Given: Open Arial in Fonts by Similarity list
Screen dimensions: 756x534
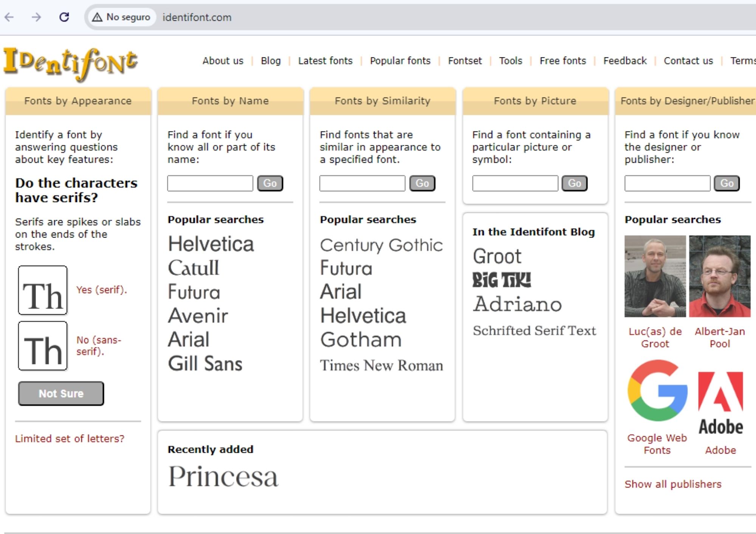Looking at the screenshot, I should [341, 292].
